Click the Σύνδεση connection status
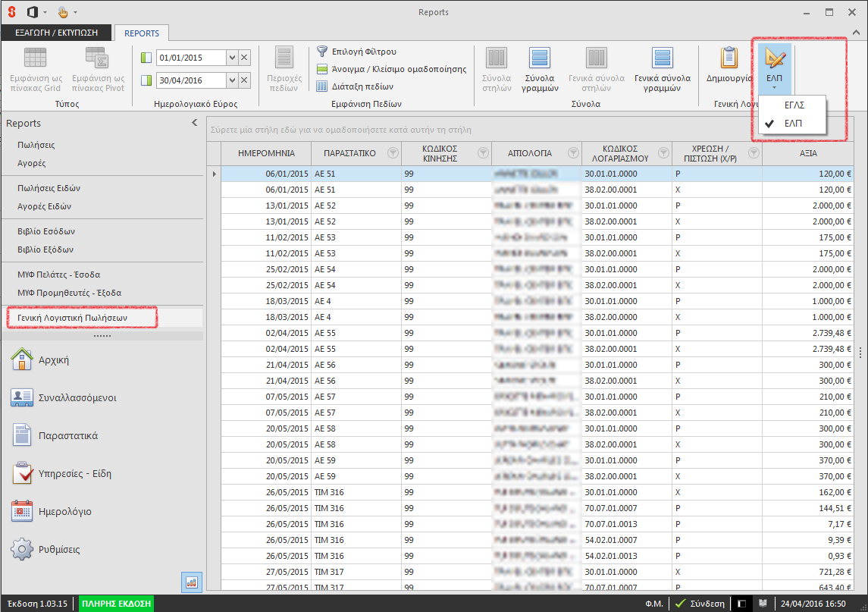 coord(700,603)
